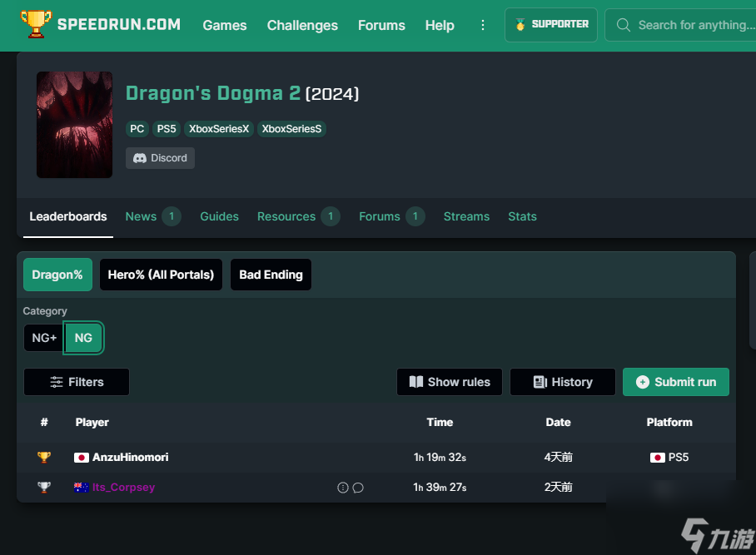Click the Dragon's Dogma 2 cover art
This screenshot has width=756, height=555.
pos(74,125)
